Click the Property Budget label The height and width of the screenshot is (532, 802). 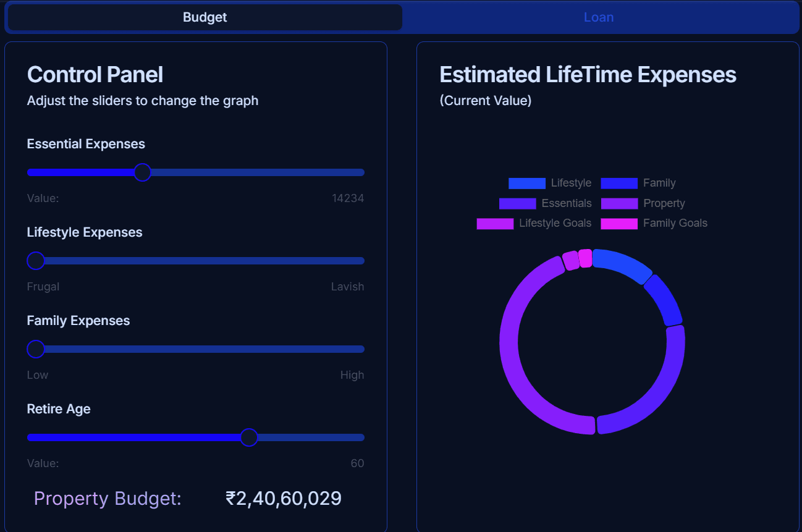[108, 499]
